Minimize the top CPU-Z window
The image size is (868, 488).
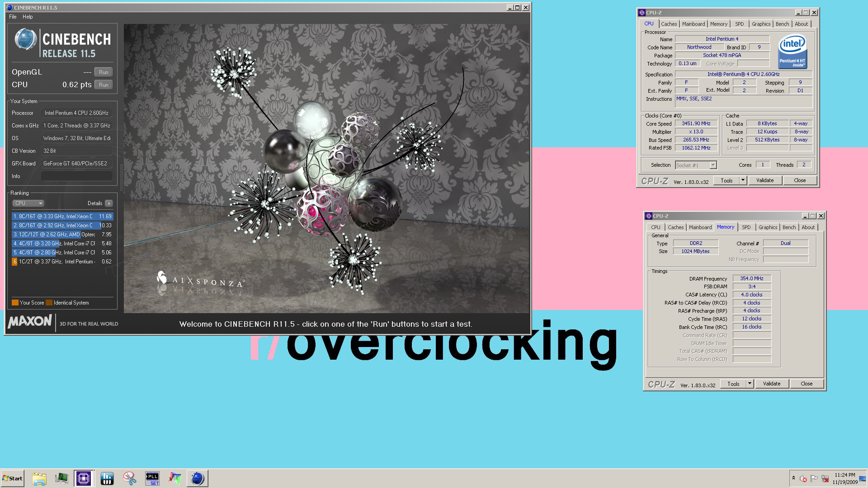[x=798, y=13]
